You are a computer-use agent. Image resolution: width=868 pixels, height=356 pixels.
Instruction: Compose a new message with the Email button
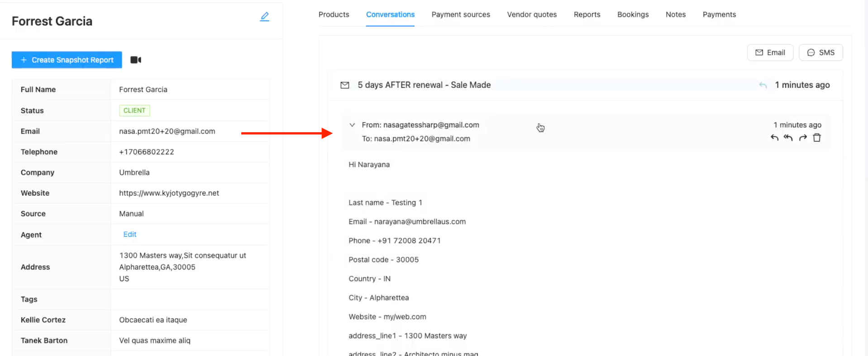click(x=770, y=53)
